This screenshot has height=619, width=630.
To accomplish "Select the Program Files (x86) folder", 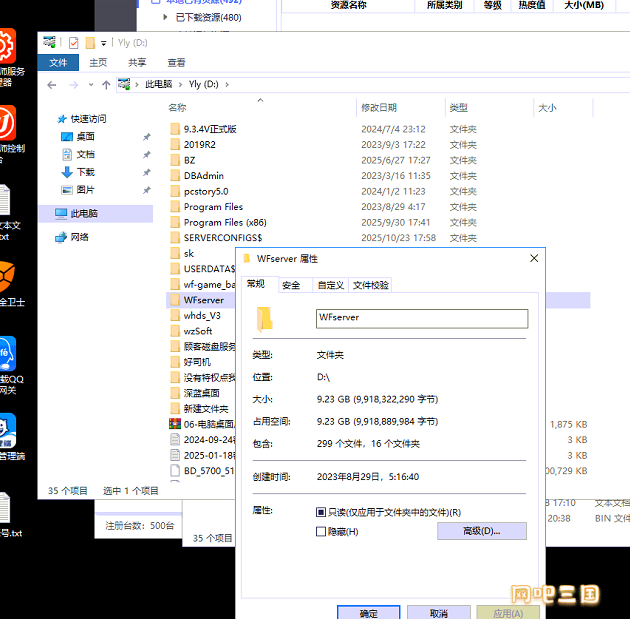I will click(225, 222).
